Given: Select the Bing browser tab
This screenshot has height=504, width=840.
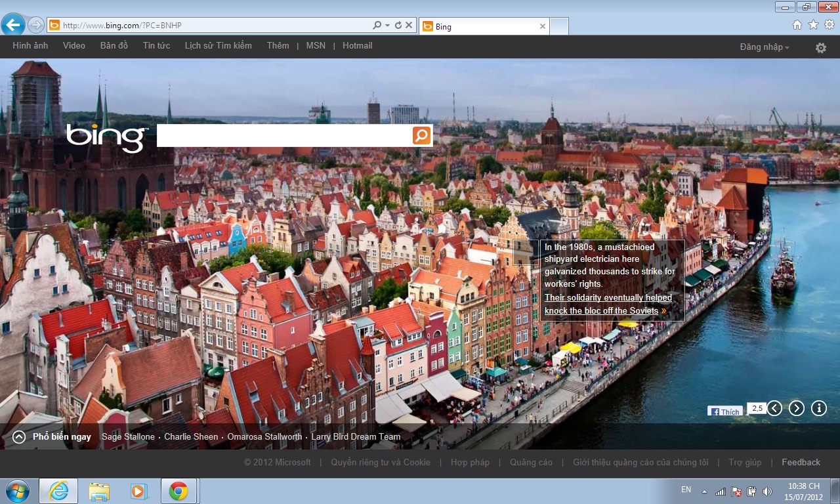Looking at the screenshot, I should 484,26.
